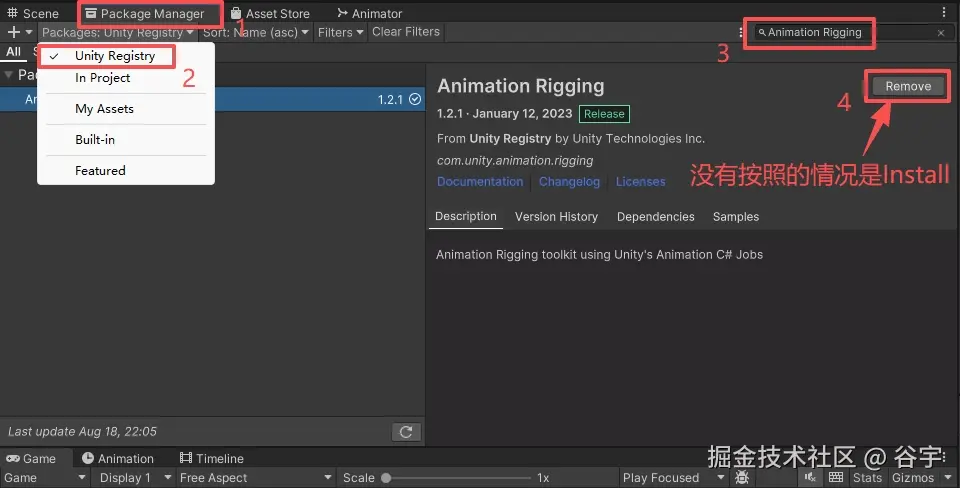Open the Changelog link
Image resolution: width=960 pixels, height=488 pixels.
(569, 182)
